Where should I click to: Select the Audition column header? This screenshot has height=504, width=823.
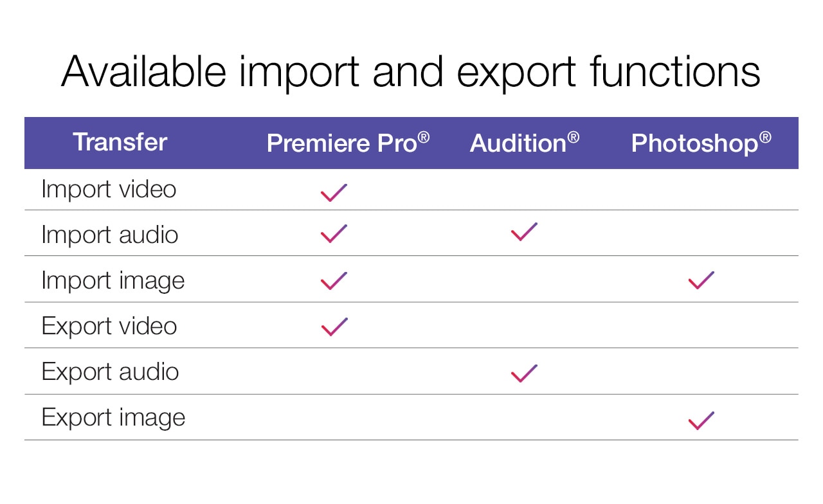[x=524, y=143]
